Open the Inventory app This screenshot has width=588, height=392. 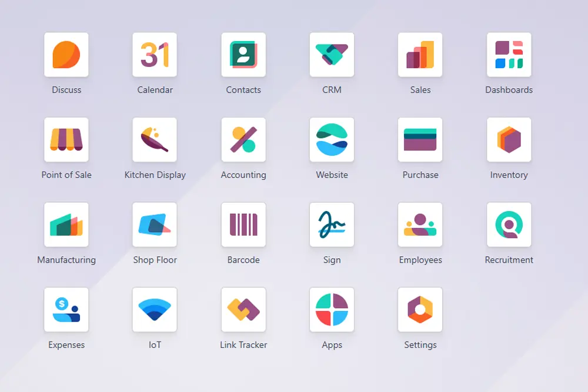tap(509, 140)
